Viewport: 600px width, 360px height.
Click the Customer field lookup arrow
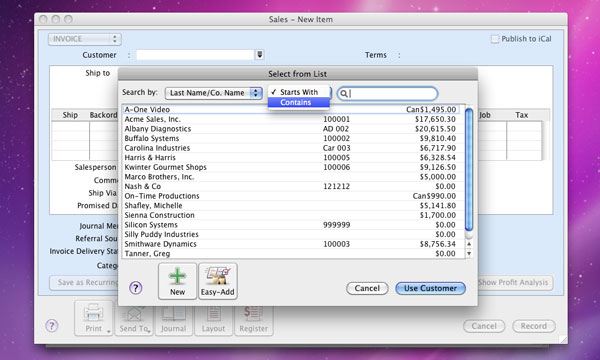click(x=259, y=55)
